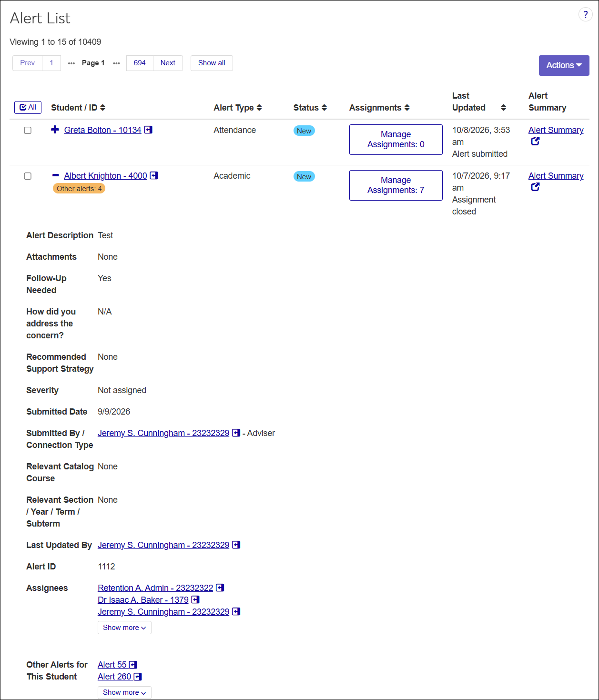Image resolution: width=599 pixels, height=700 pixels.
Task: Click Submitted Date value 9/9/2026
Action: coord(114,412)
